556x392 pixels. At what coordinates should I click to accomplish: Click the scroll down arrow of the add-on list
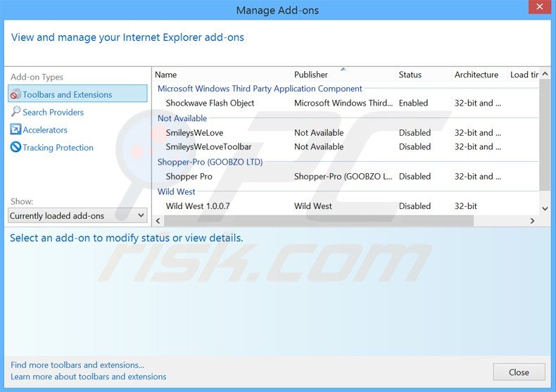[545, 209]
